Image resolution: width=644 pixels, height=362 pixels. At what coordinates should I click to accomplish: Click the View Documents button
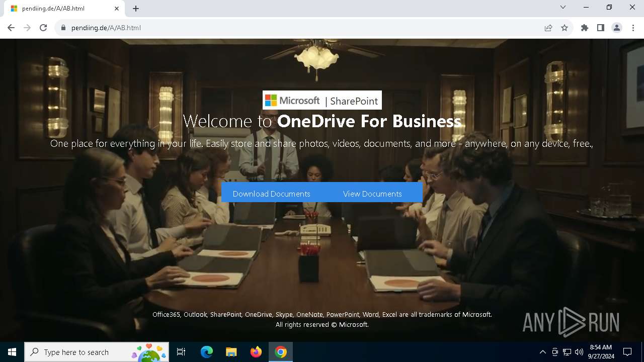tap(372, 194)
